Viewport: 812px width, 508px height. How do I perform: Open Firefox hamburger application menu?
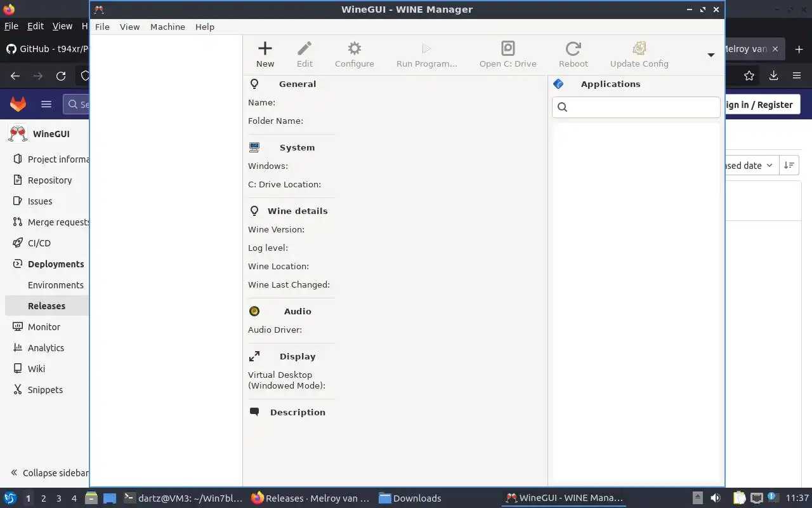(x=797, y=76)
